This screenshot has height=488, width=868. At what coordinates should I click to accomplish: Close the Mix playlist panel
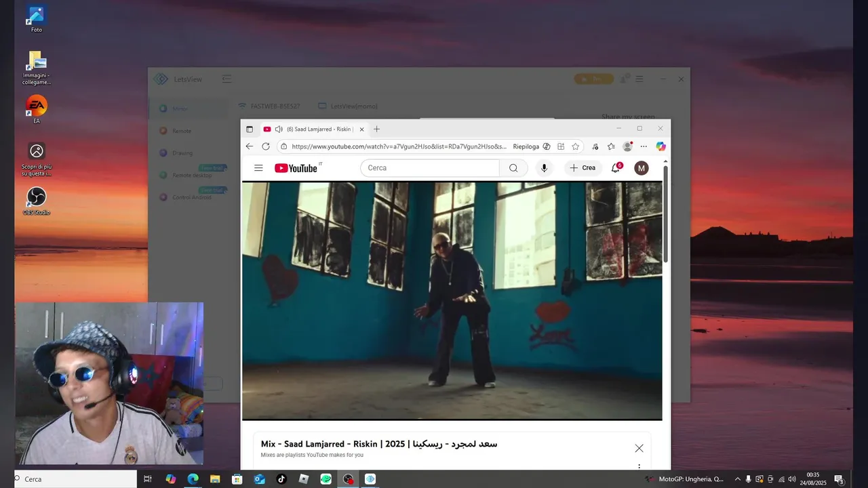tap(639, 448)
